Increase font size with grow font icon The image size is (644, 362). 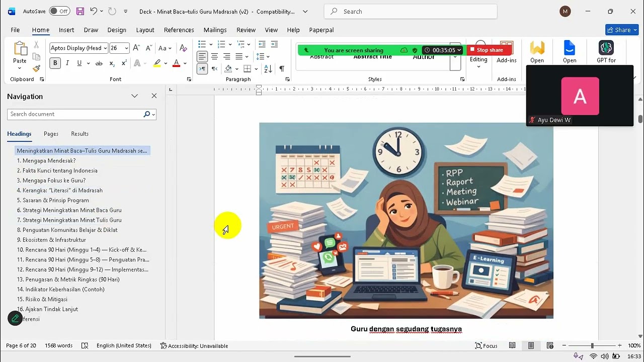pyautogui.click(x=136, y=48)
